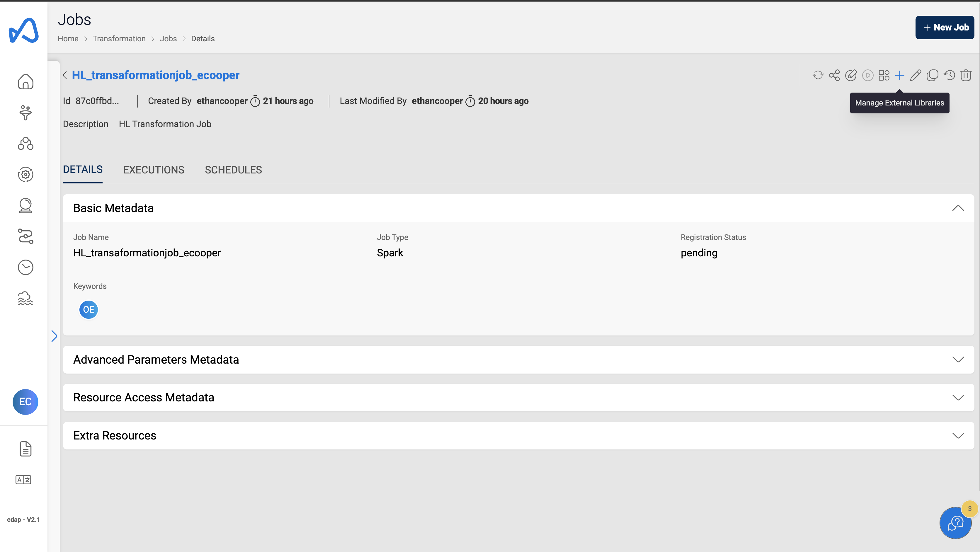Open the squares-and-circles grid icon in toolbar
The height and width of the screenshot is (552, 980).
coord(884,75)
